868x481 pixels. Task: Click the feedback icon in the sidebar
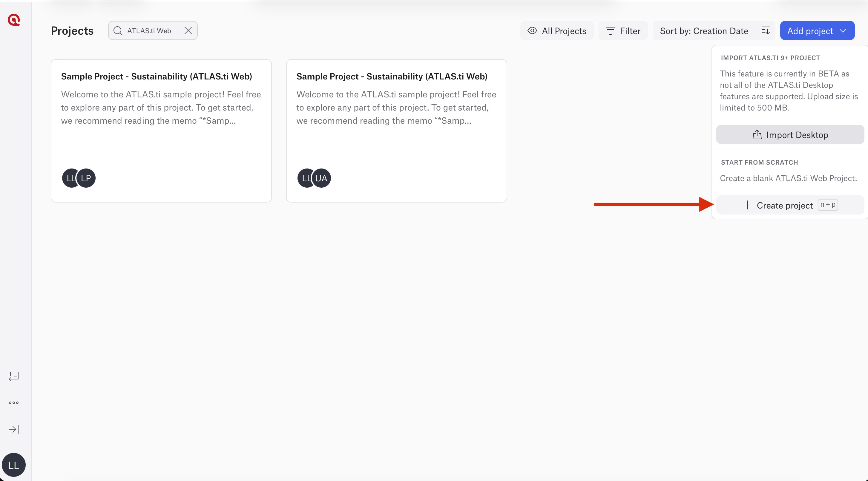[14, 376]
